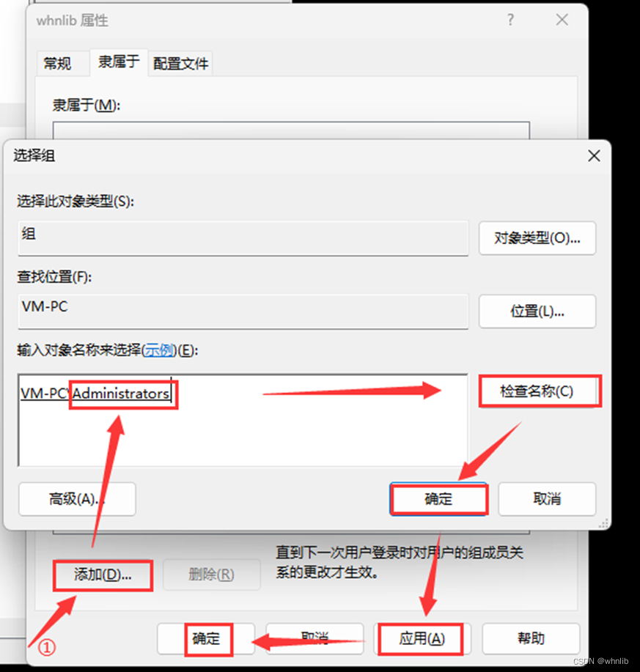Apply changes with 应用(A) button
This screenshot has width=640, height=672.
pos(422,638)
